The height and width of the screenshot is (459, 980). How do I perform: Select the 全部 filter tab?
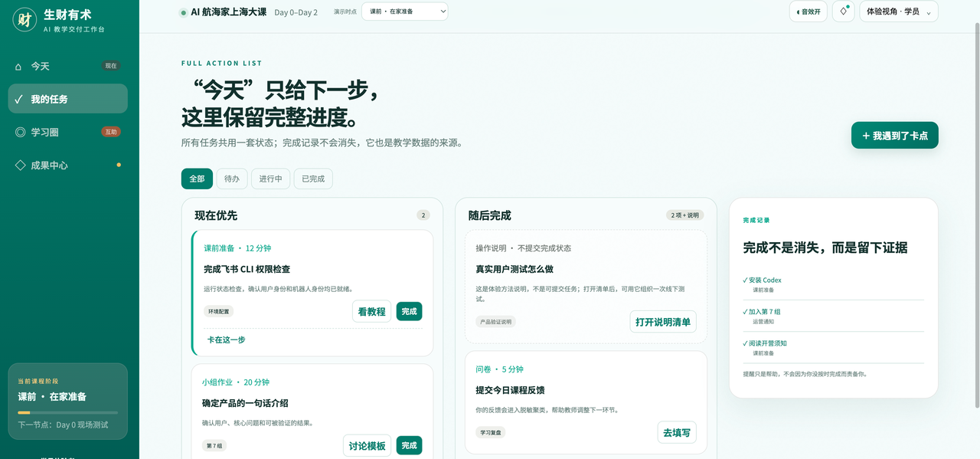197,179
